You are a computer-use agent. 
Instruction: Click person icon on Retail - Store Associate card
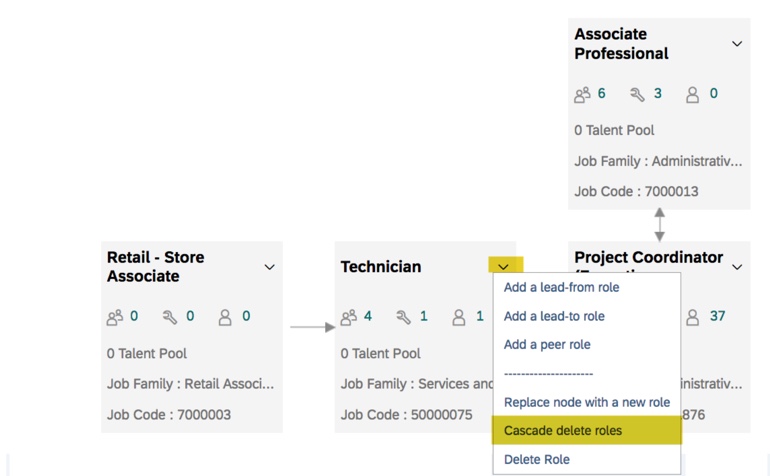coord(225,317)
